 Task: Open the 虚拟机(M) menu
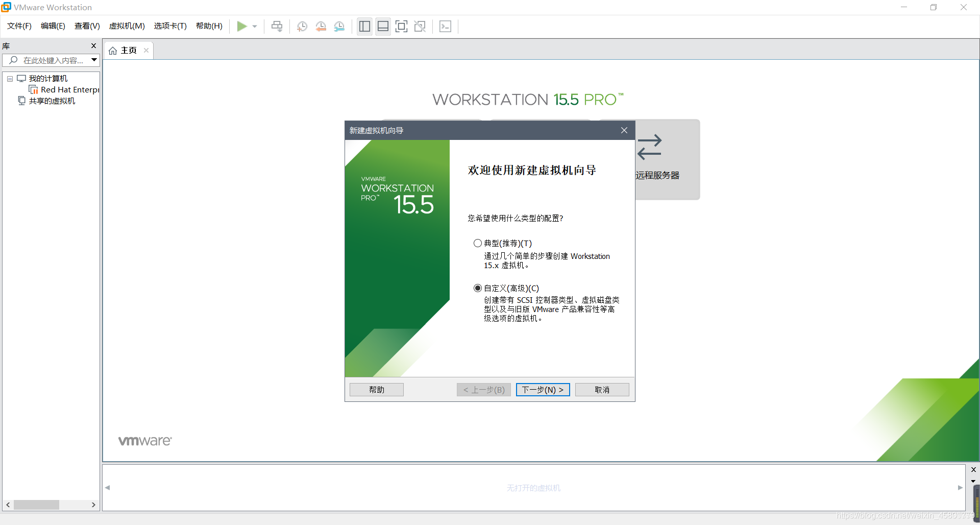click(127, 26)
